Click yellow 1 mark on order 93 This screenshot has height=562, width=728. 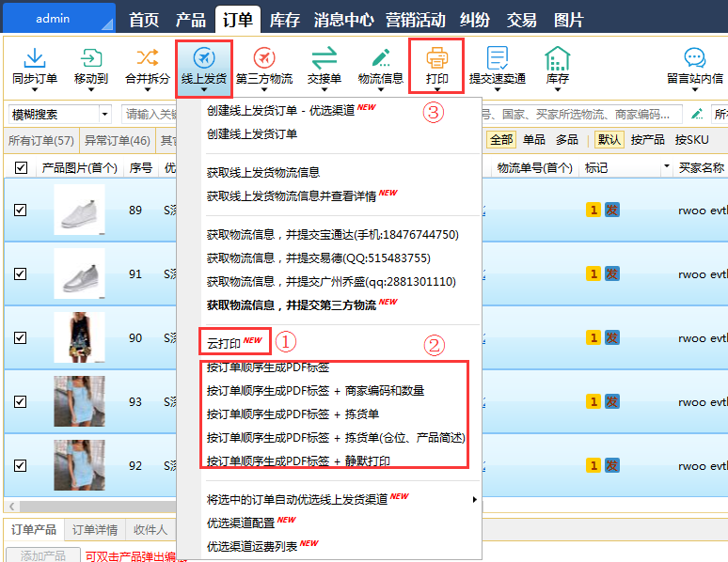(x=593, y=401)
